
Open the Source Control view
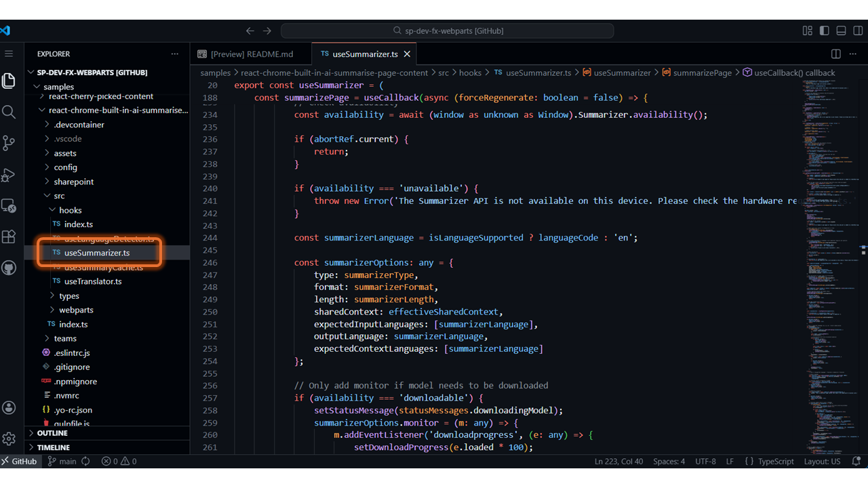[9, 143]
